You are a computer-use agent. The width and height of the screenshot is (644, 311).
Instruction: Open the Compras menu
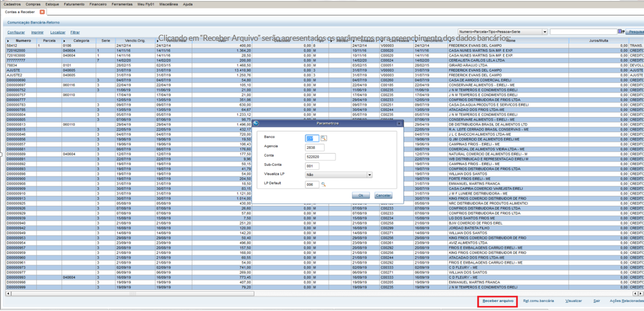point(33,4)
